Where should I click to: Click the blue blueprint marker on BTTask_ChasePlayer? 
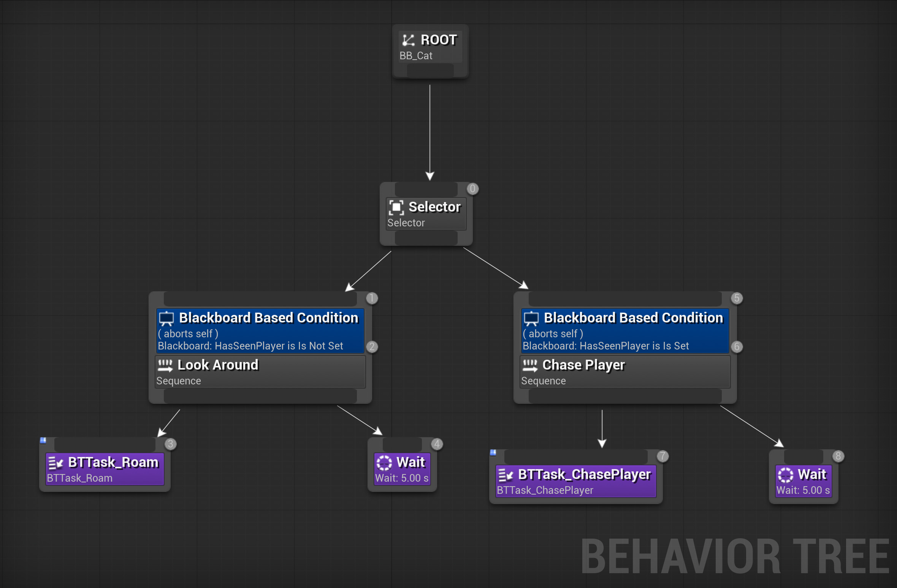pyautogui.click(x=493, y=452)
